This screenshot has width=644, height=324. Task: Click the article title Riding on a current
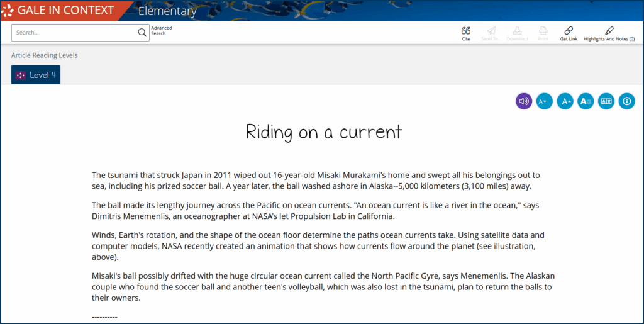click(x=323, y=132)
